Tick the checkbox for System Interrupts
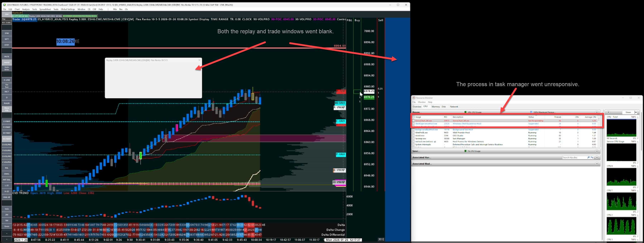The image size is (644, 243). pos(414,145)
